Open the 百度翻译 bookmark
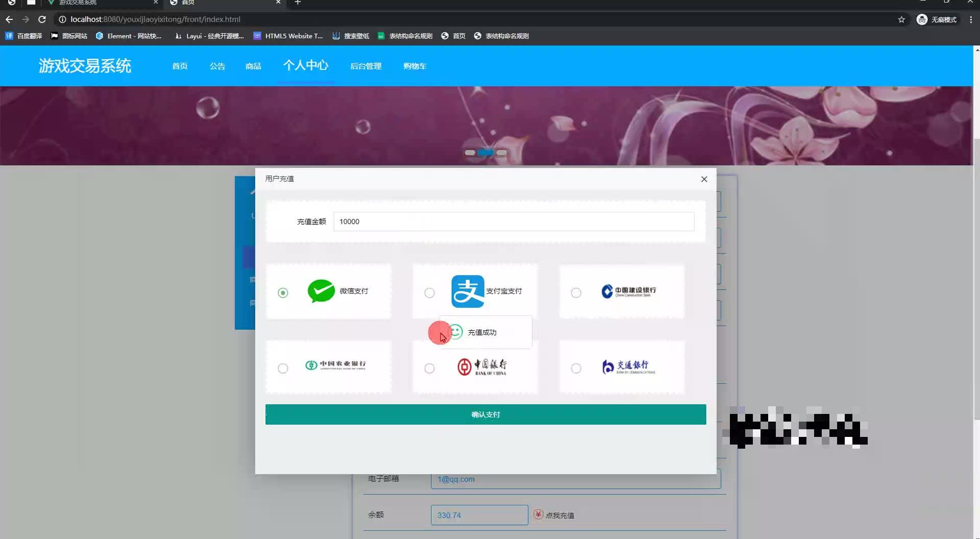 click(x=23, y=36)
